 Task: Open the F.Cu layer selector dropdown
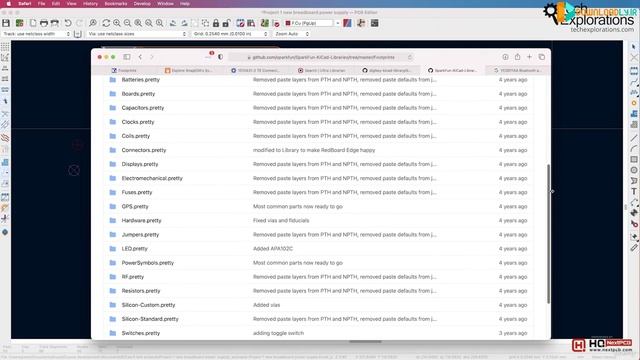312,23
